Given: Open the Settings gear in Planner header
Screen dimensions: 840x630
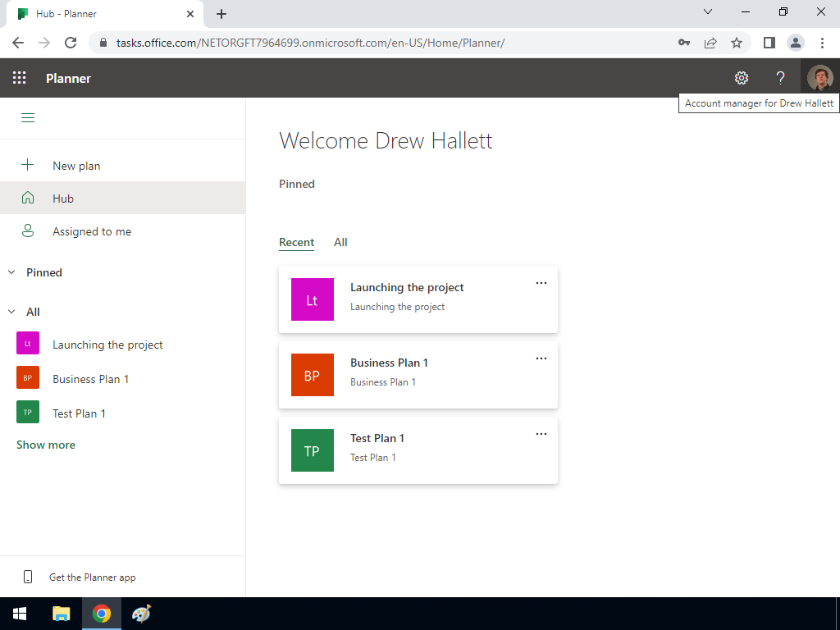Looking at the screenshot, I should [742, 78].
